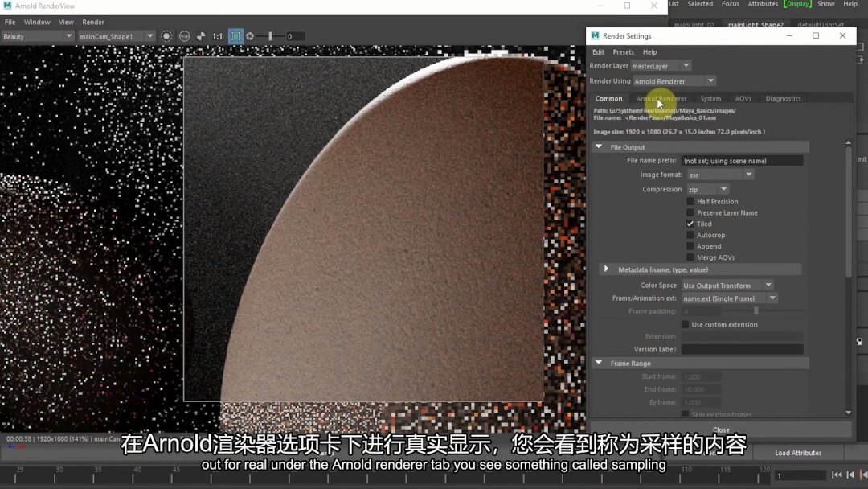Go to first frame playback button
This screenshot has width=868, height=489.
(x=837, y=475)
